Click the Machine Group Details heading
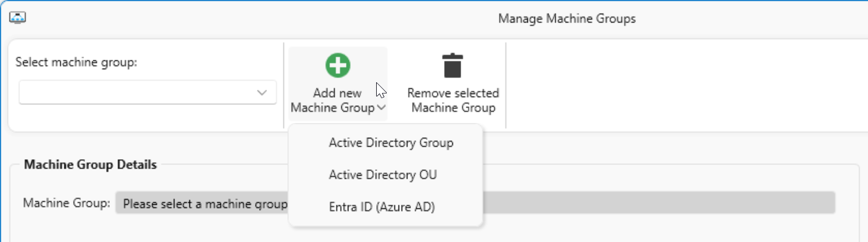This screenshot has height=242, width=868. [x=90, y=164]
